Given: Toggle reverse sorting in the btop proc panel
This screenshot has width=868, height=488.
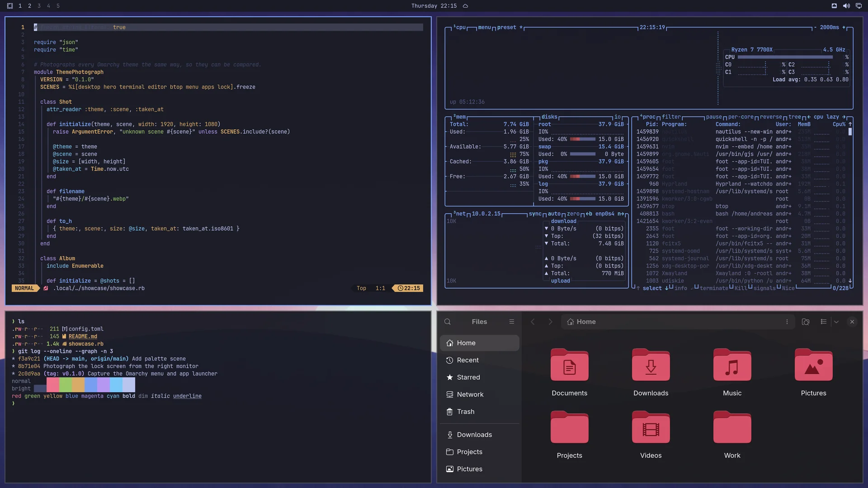Looking at the screenshot, I should (771, 117).
